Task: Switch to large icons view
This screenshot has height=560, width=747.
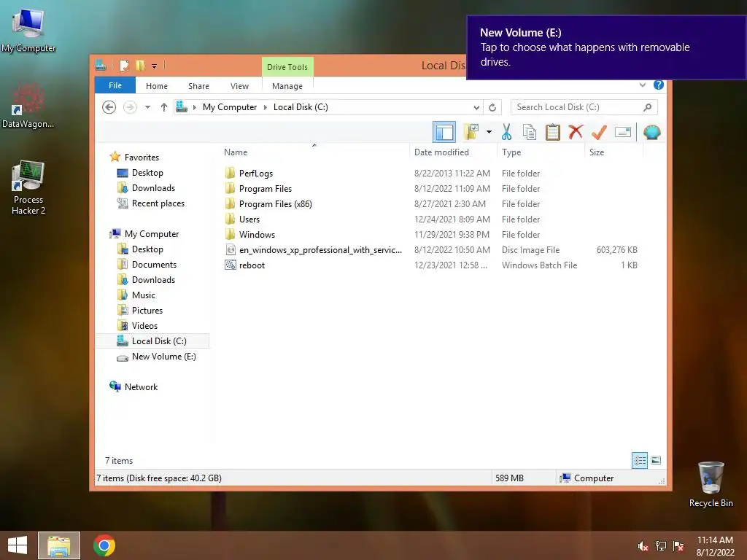Action: click(x=656, y=460)
